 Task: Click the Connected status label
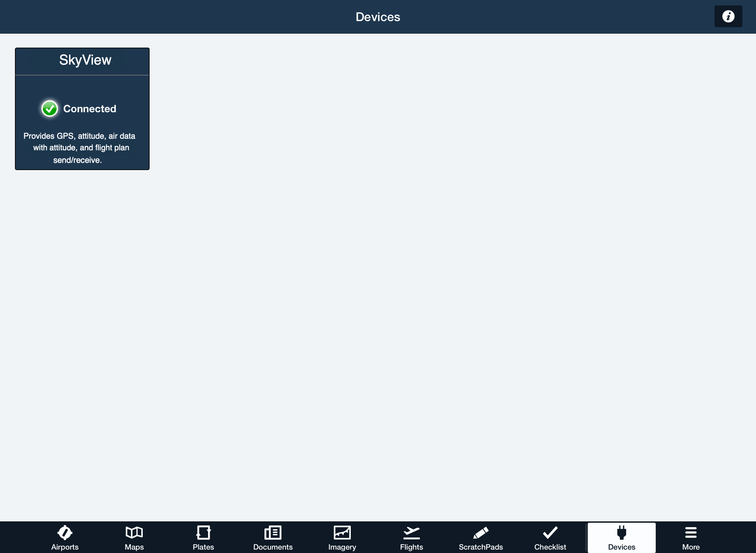[90, 109]
